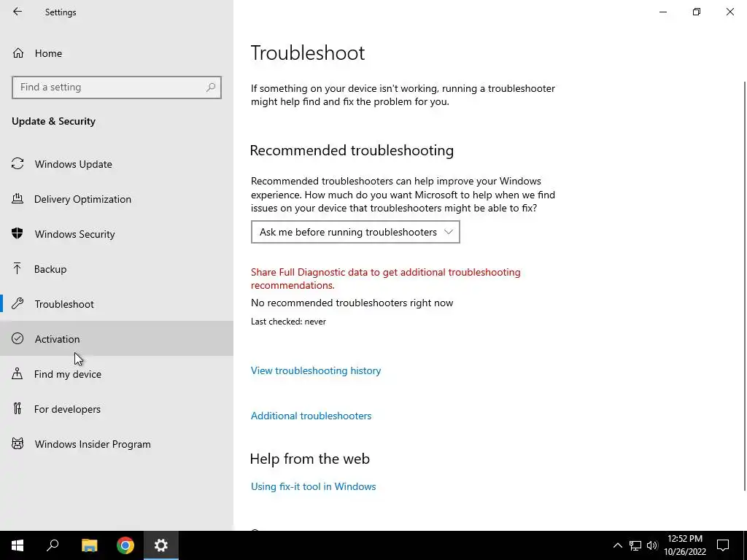Open the For developers page
The height and width of the screenshot is (560, 747).
117,409
